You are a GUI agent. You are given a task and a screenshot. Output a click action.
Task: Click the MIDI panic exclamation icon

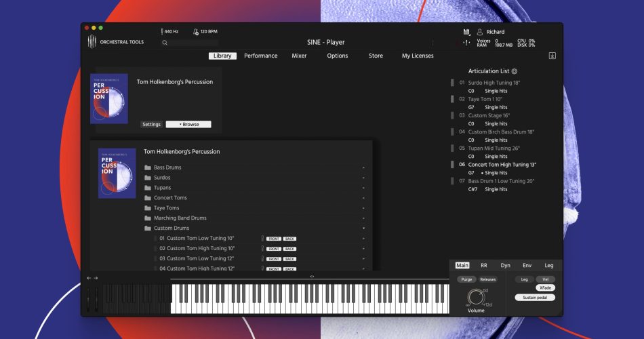(466, 42)
